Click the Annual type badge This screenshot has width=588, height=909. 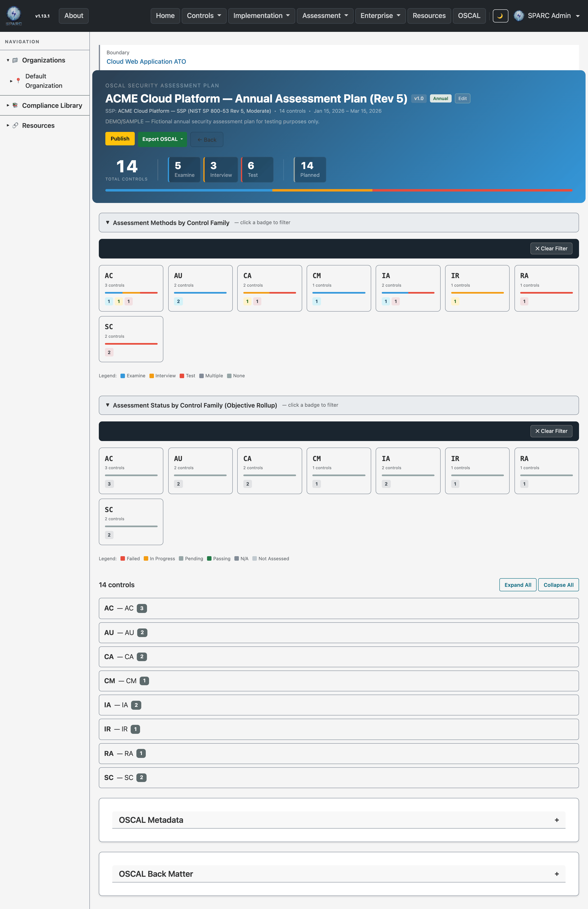tap(441, 98)
